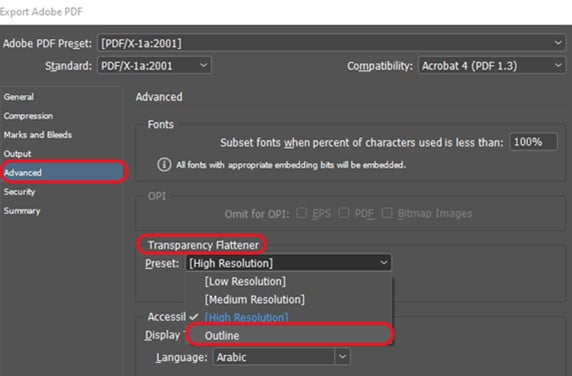The image size is (572, 376).
Task: Collapse the Transparency Flattener Preset dropdown
Action: pos(289,263)
